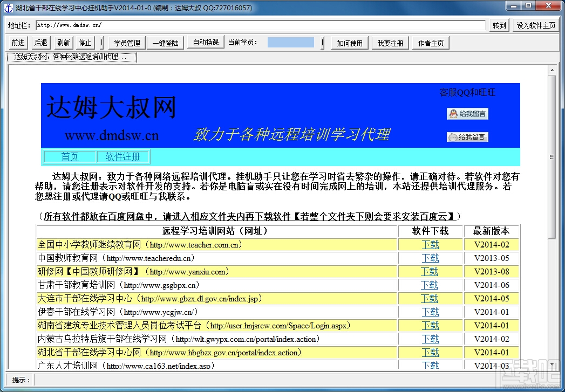Click the Wangwang 给我留言 button

pos(467,137)
